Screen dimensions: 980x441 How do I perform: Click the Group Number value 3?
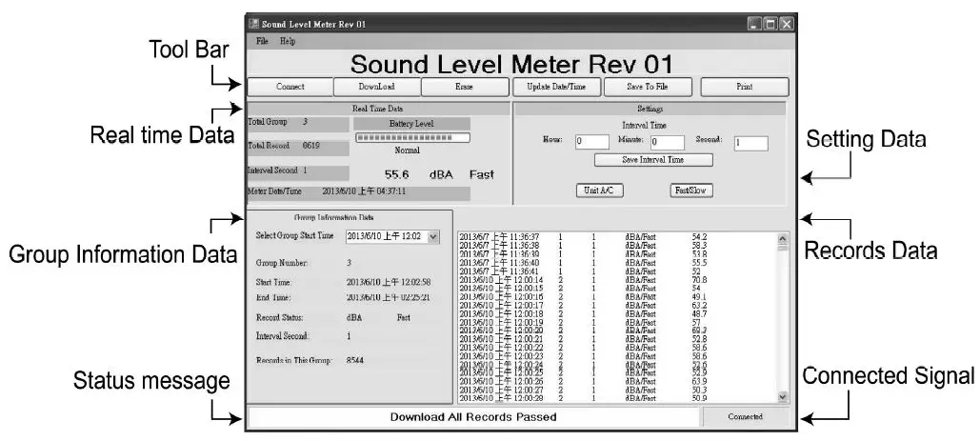point(349,263)
